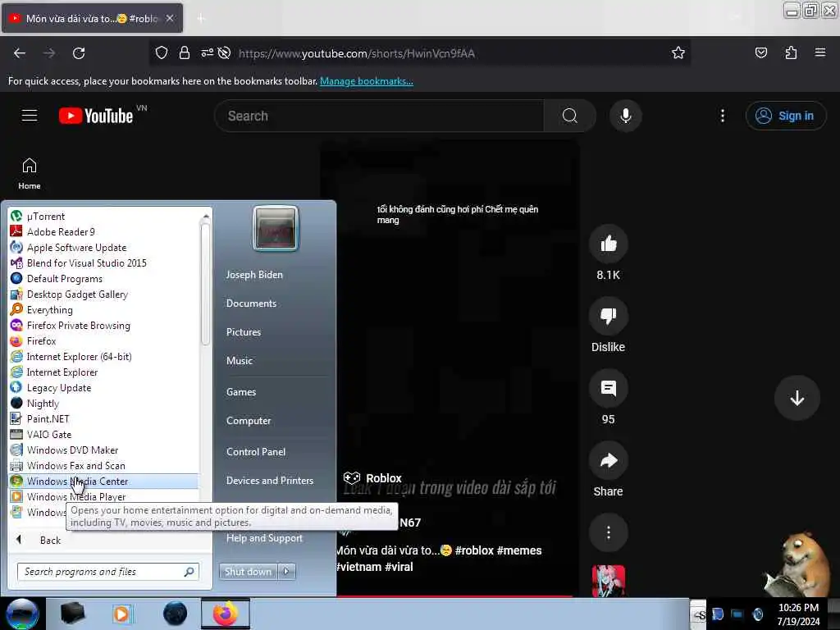This screenshot has height=630, width=840.
Task: Click the programs list scrollbar
Action: pyautogui.click(x=205, y=284)
